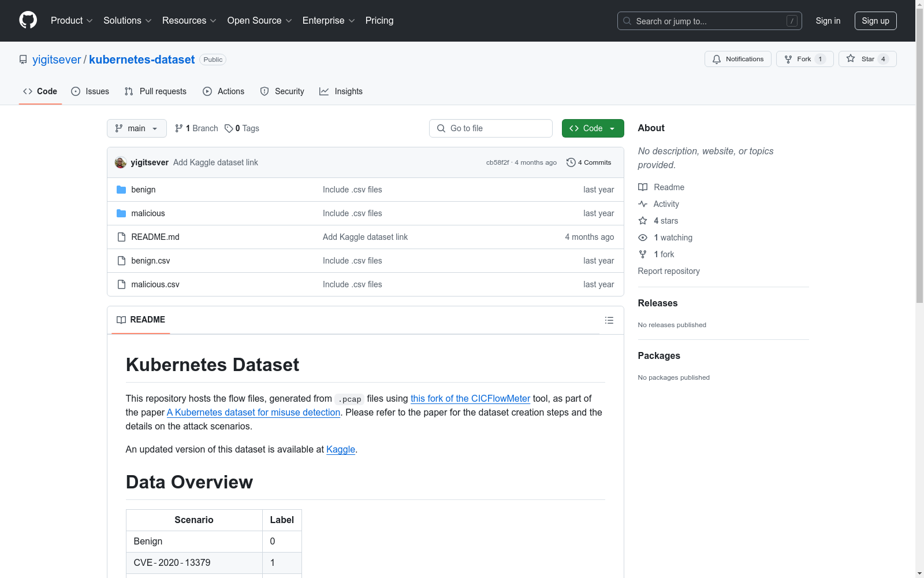Click the Report repository link
This screenshot has width=924, height=578.
click(x=669, y=271)
